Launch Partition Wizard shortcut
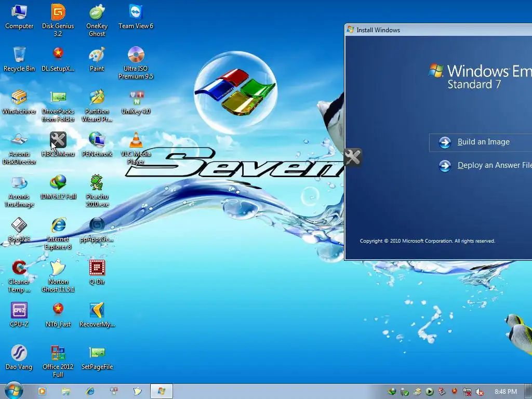 pyautogui.click(x=97, y=105)
